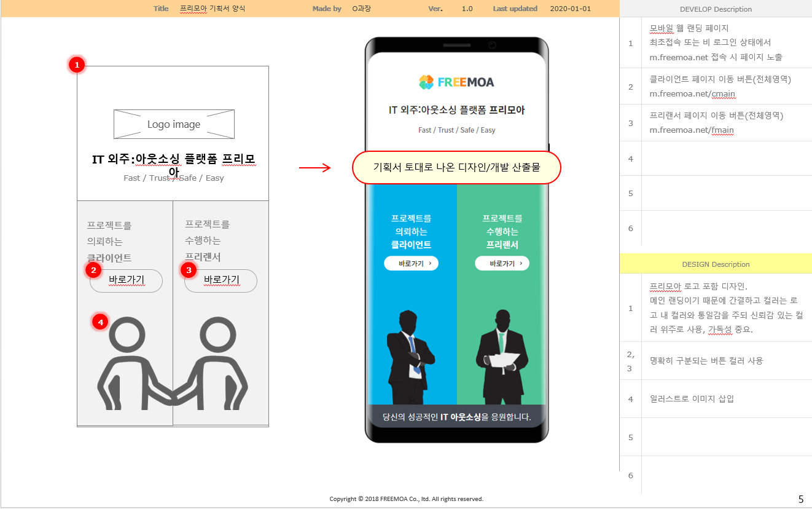The image size is (812, 509).
Task: Open the m.freemoa.net/cmain link
Action: [x=692, y=94]
